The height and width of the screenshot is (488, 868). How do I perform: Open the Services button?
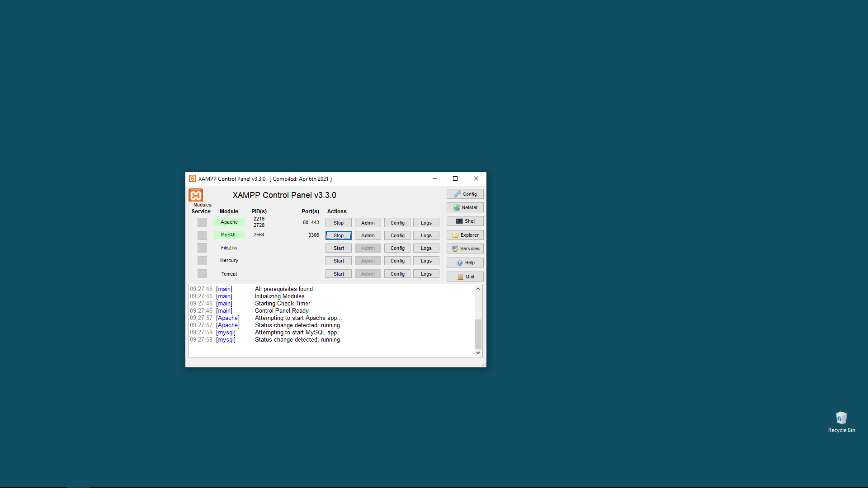coord(465,249)
